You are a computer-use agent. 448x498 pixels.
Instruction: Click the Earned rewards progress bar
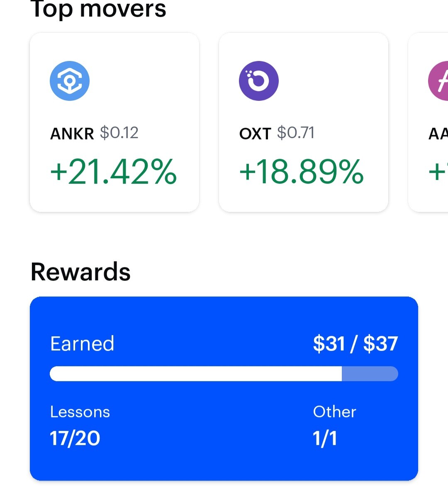tap(224, 374)
